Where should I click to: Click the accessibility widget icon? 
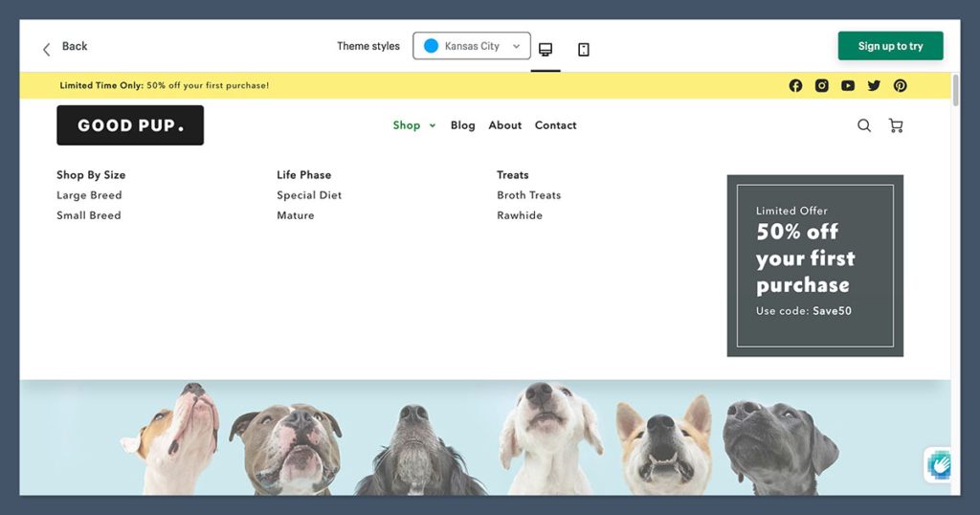pos(939,465)
